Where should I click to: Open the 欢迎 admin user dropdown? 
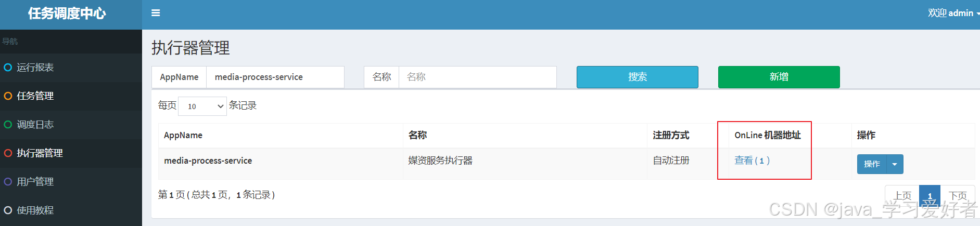click(953, 13)
